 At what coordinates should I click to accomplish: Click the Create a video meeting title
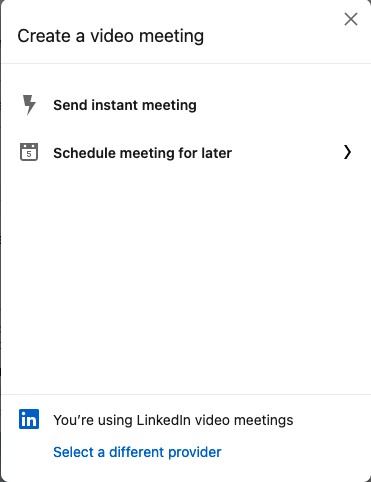point(111,36)
